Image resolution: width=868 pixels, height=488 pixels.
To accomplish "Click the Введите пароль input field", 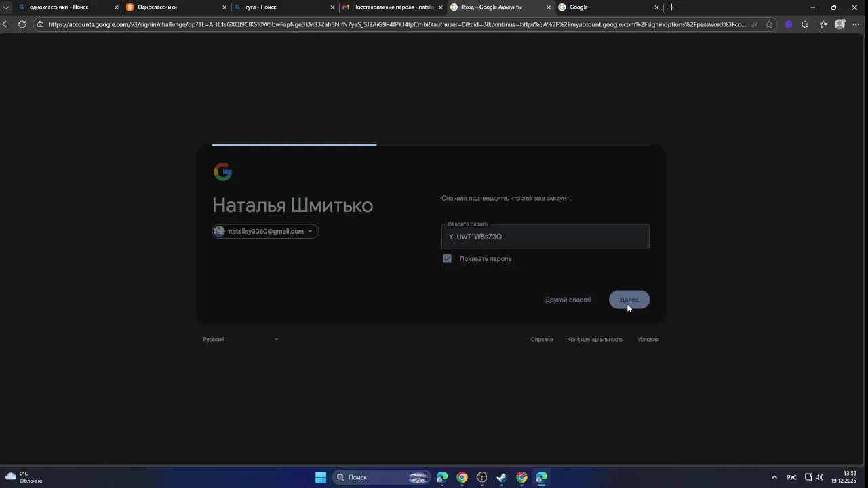I will (x=545, y=237).
